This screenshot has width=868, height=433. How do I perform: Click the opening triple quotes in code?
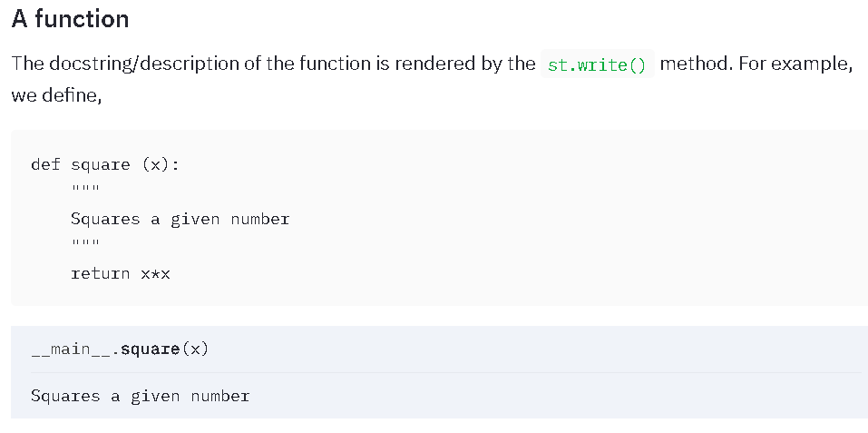click(84, 192)
